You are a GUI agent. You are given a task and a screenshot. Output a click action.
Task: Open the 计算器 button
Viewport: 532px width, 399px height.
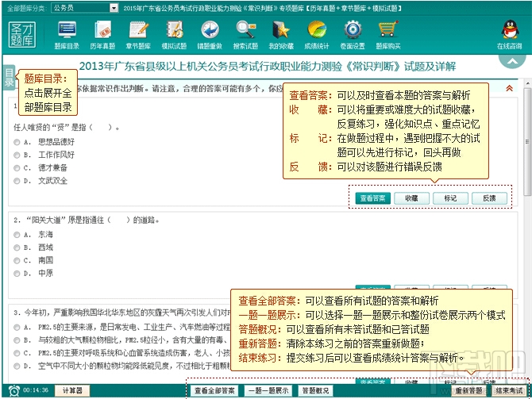pyautogui.click(x=72, y=390)
